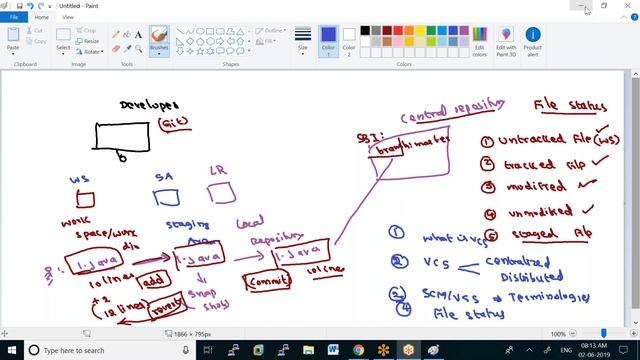This screenshot has width=640, height=360.
Task: Pick the Pentagon shape
Action: [x=200, y=41]
